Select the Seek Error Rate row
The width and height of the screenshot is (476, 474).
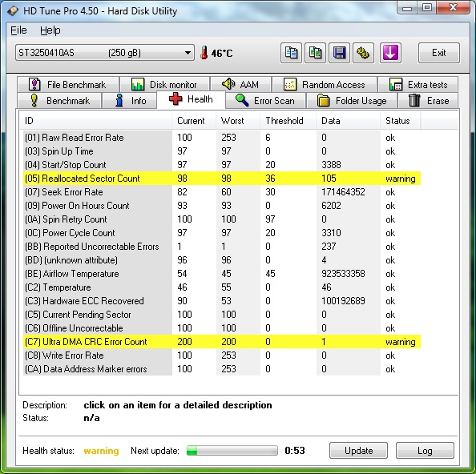[222, 192]
